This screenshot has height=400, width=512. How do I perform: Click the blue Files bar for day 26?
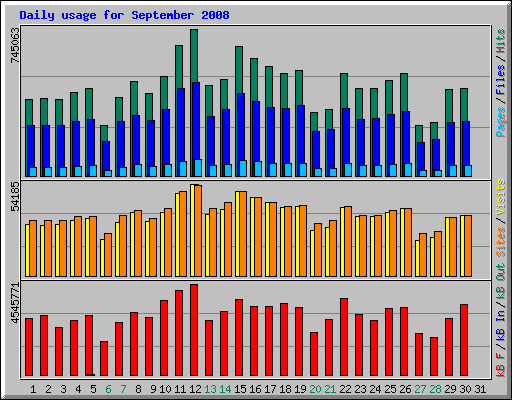406,137
